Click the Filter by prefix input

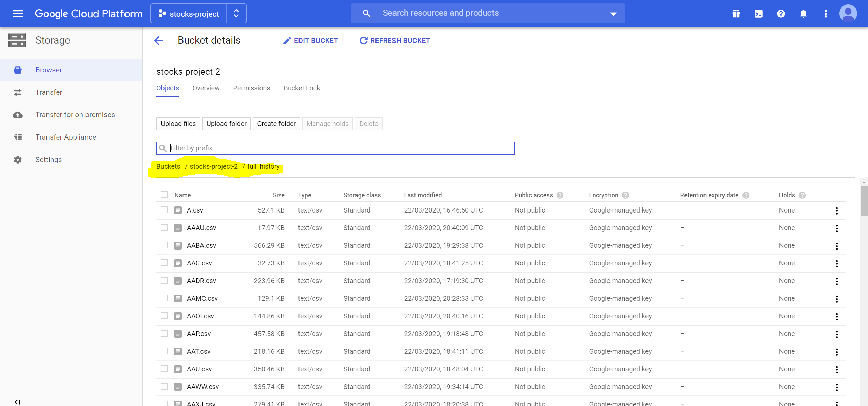pyautogui.click(x=339, y=148)
